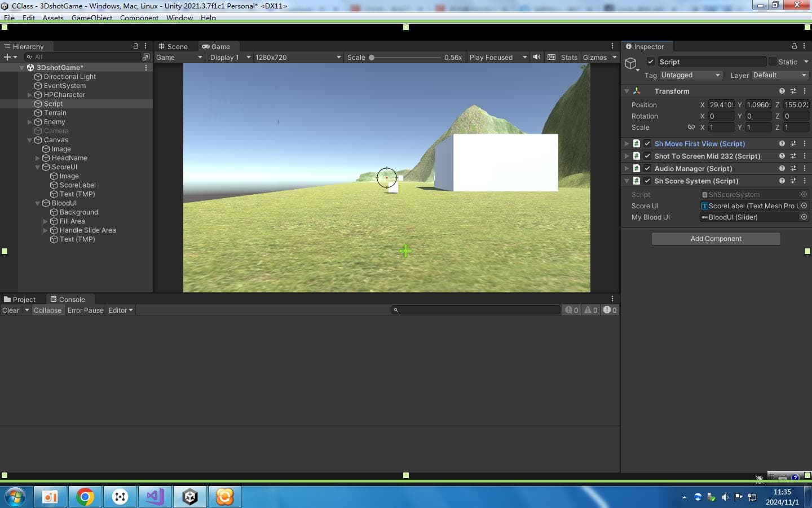
Task: Switch to the Scene tab
Action: pyautogui.click(x=173, y=46)
